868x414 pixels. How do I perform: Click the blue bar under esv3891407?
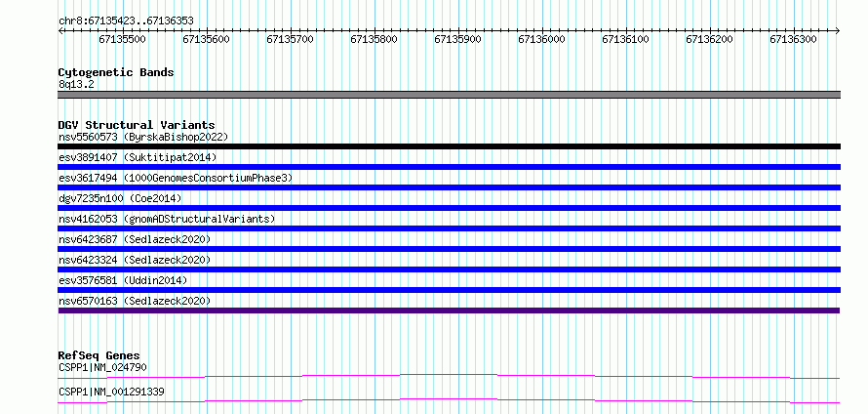click(449, 167)
